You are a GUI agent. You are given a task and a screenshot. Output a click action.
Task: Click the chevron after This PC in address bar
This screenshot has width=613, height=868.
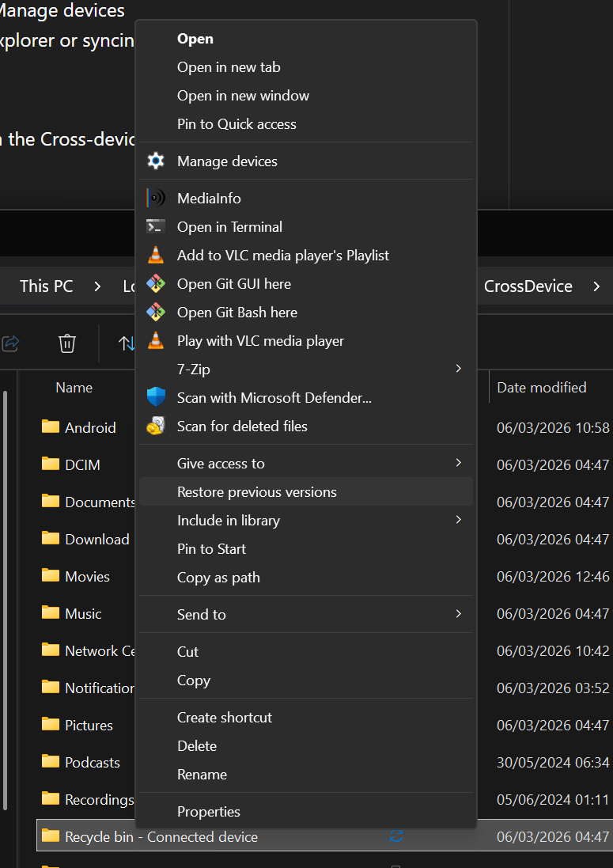coord(97,286)
